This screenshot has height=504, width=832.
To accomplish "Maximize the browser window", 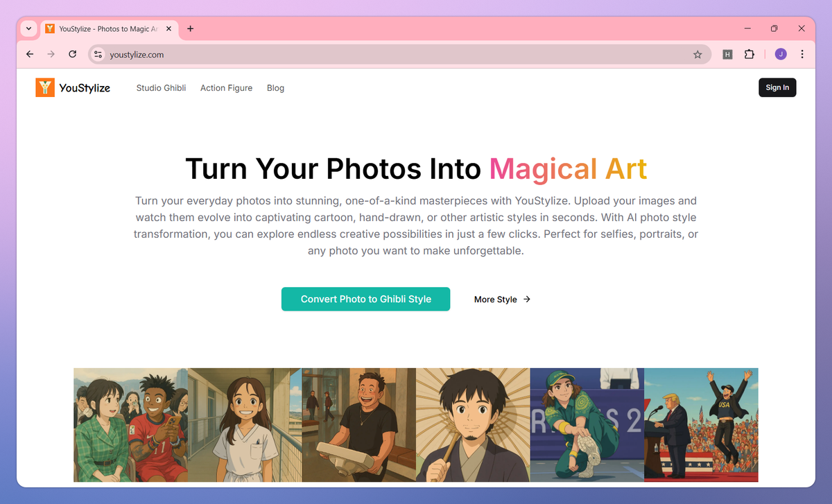I will tap(774, 28).
